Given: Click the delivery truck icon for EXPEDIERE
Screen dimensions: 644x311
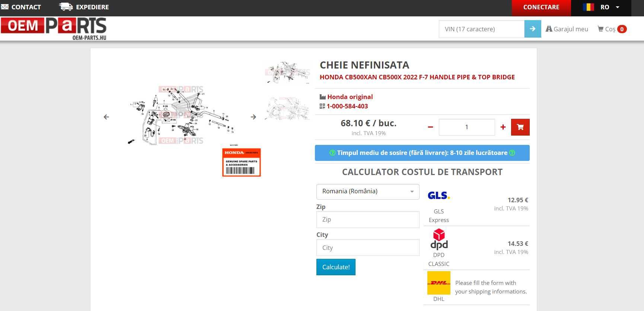Looking at the screenshot, I should [66, 6].
